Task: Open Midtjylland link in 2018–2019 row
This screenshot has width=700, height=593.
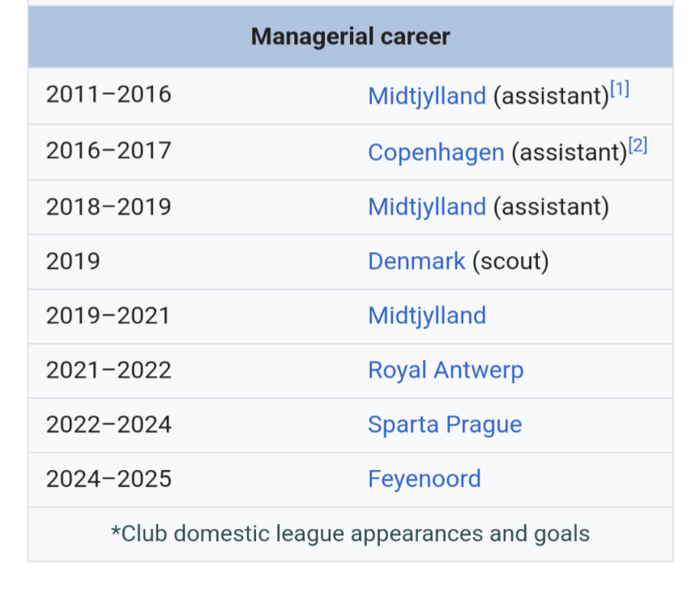Action: click(x=427, y=207)
